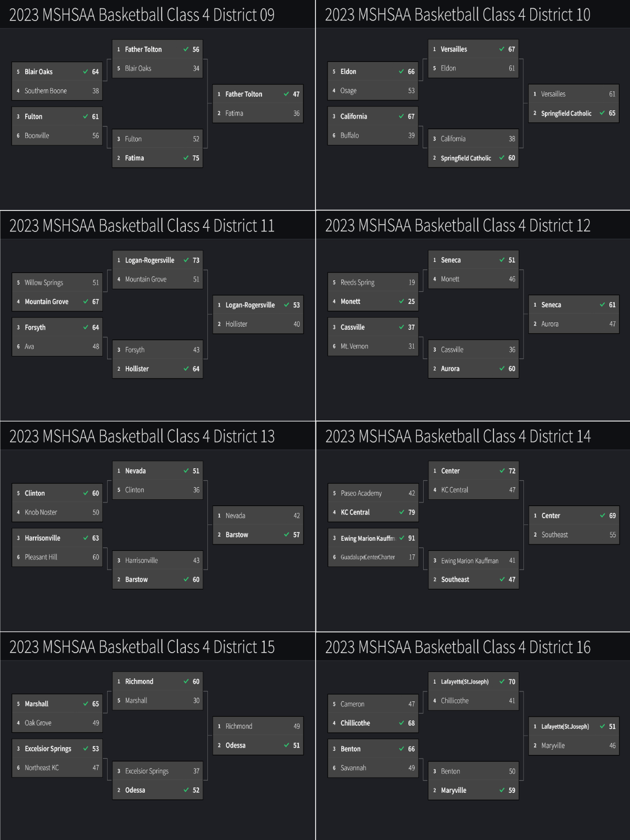Select Paseo Academy in the District 14 bracket
This screenshot has width=630, height=840.
361,493
